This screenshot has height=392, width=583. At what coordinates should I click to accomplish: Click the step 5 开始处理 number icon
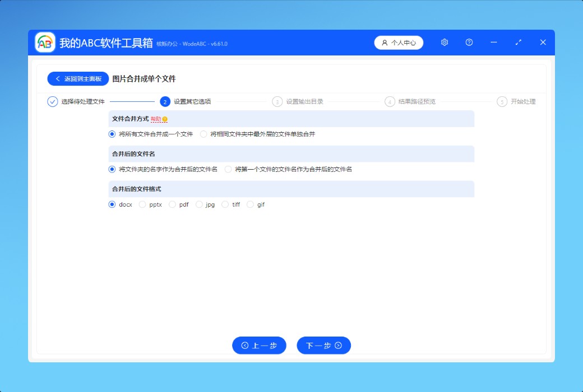click(x=502, y=101)
